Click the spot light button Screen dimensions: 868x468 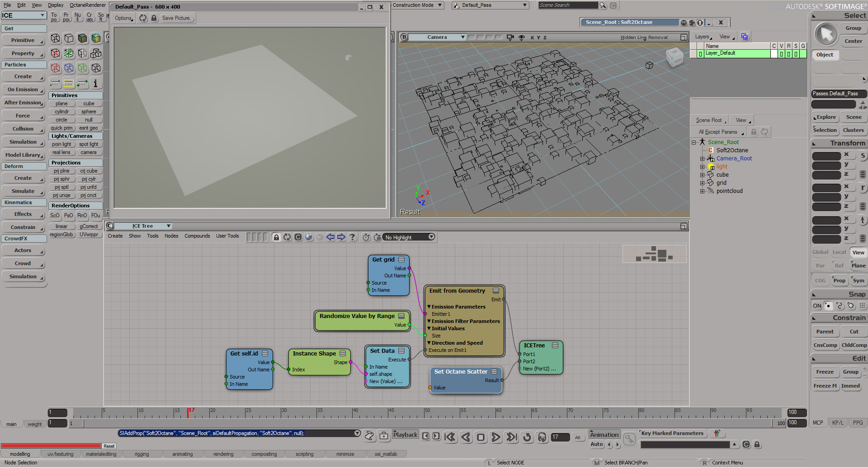coord(89,145)
